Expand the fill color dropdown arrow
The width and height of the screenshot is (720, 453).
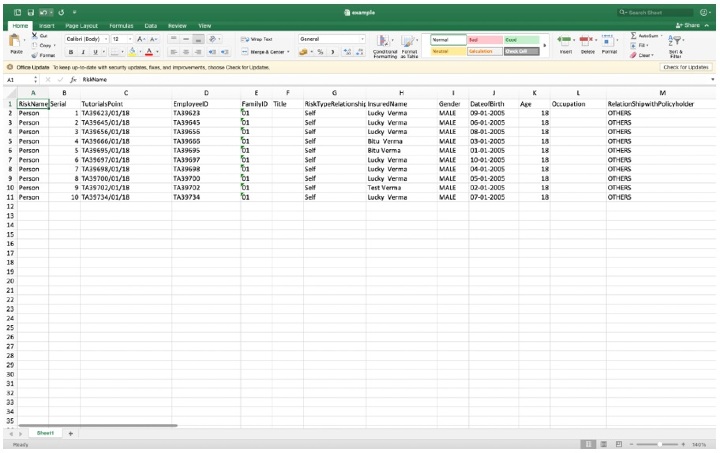click(x=140, y=52)
